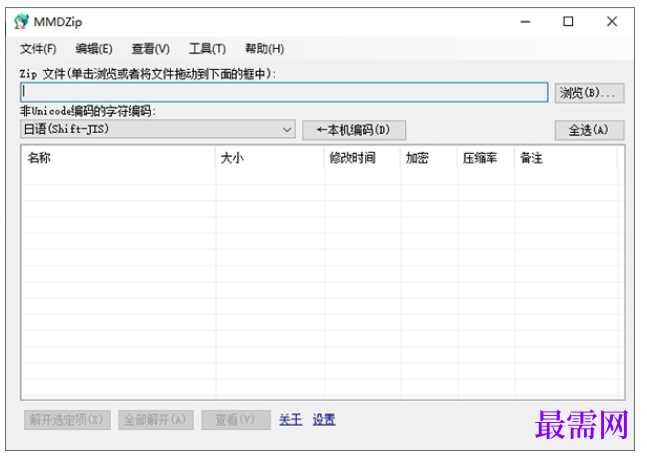Open the 编辑(E) menu
This screenshot has width=647, height=456.
point(94,49)
